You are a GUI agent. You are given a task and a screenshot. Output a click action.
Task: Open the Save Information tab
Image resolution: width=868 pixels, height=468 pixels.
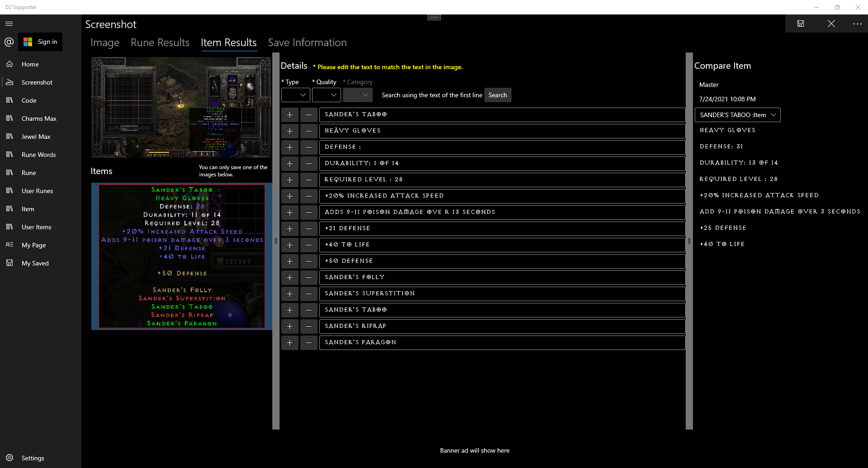point(308,43)
